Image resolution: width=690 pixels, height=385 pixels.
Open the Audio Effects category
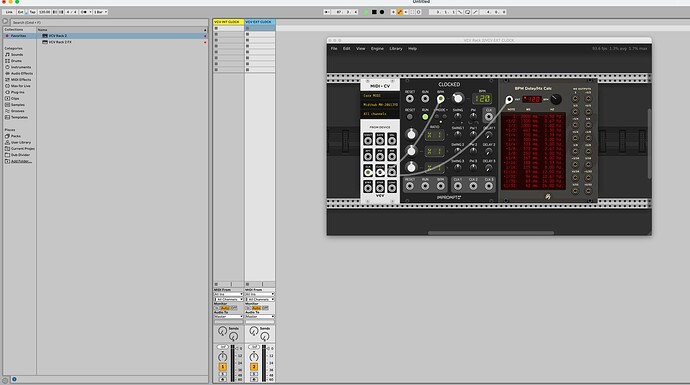coord(22,73)
